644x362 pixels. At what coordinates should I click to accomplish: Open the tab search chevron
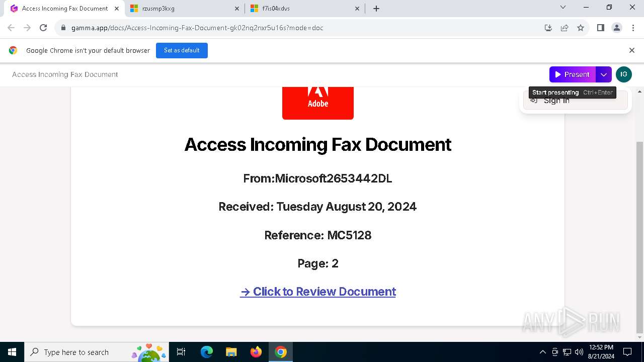563,8
